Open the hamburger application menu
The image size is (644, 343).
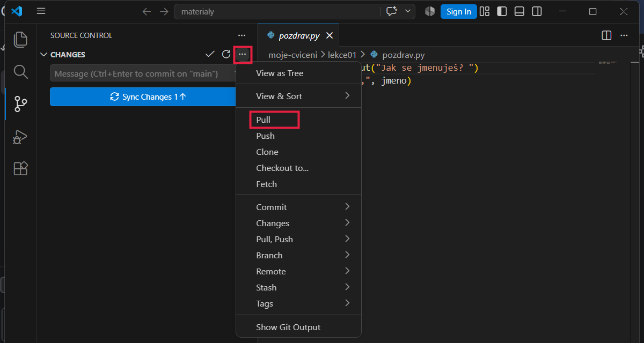(x=41, y=11)
